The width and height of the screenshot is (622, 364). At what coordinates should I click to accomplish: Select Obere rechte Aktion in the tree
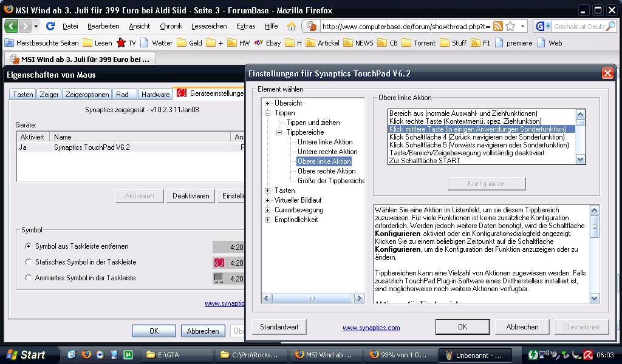pyautogui.click(x=326, y=171)
